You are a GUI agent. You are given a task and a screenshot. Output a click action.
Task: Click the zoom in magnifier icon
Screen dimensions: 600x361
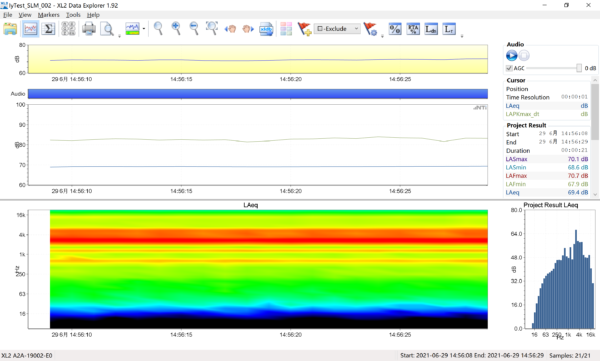[x=176, y=29]
